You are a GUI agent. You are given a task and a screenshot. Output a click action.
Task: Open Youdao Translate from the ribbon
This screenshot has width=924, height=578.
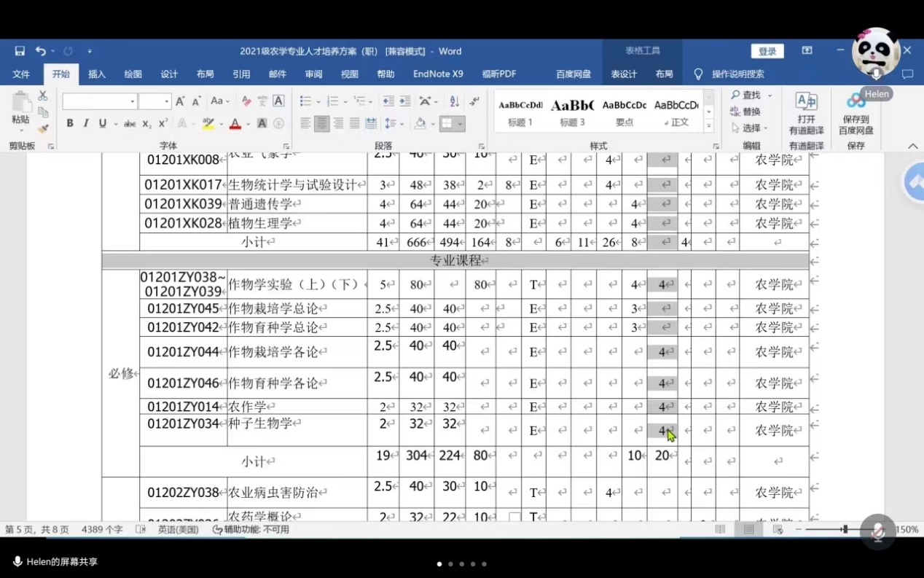[806, 113]
